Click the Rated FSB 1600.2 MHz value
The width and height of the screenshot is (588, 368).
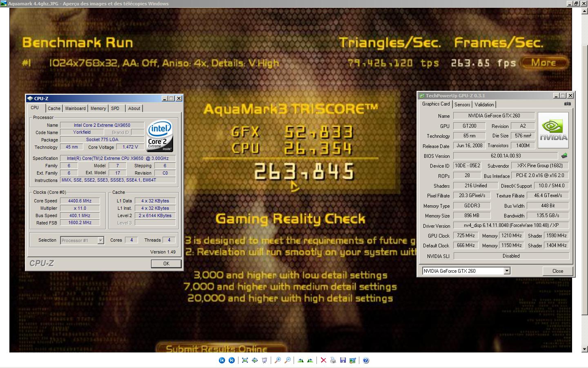[x=80, y=223]
